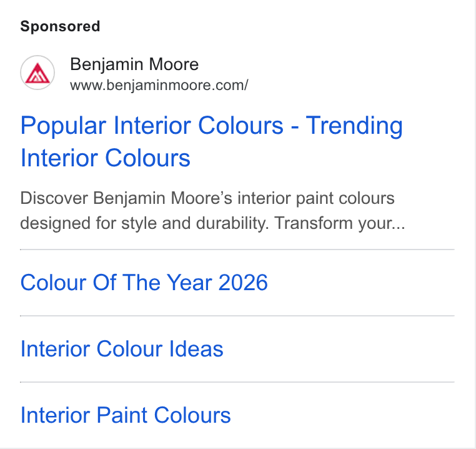Viewport: 476px width, 449px height.
Task: Click 2026 in the Colour Of The Year link
Action: tap(243, 283)
